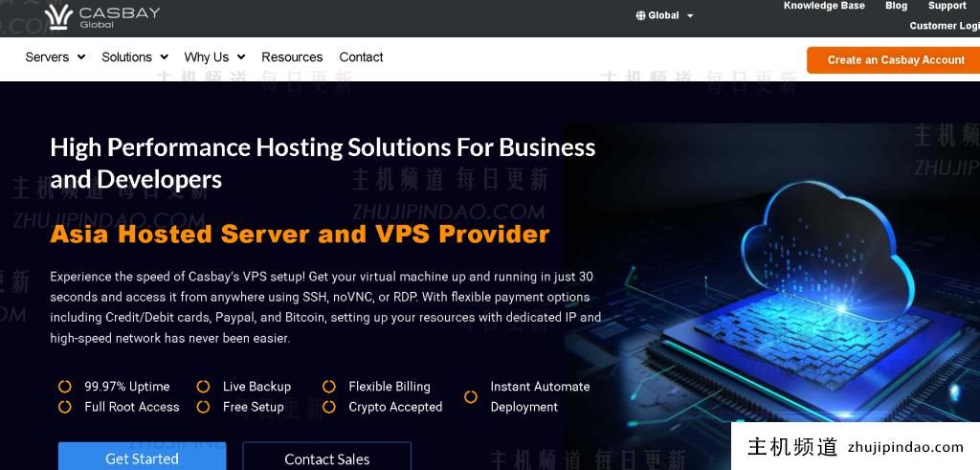Click the circle bullet beside Instant Automate Deployment
Screen dimensions: 980x470
471,396
